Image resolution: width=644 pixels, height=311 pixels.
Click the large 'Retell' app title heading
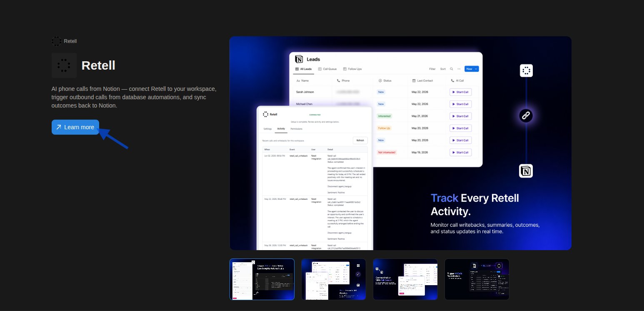[x=98, y=65]
